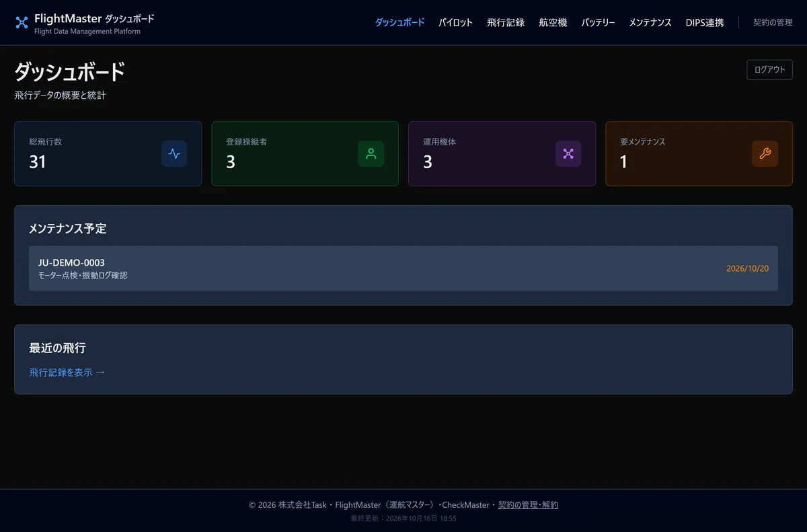
Task: Click the total flights pulse icon
Action: [x=174, y=153]
